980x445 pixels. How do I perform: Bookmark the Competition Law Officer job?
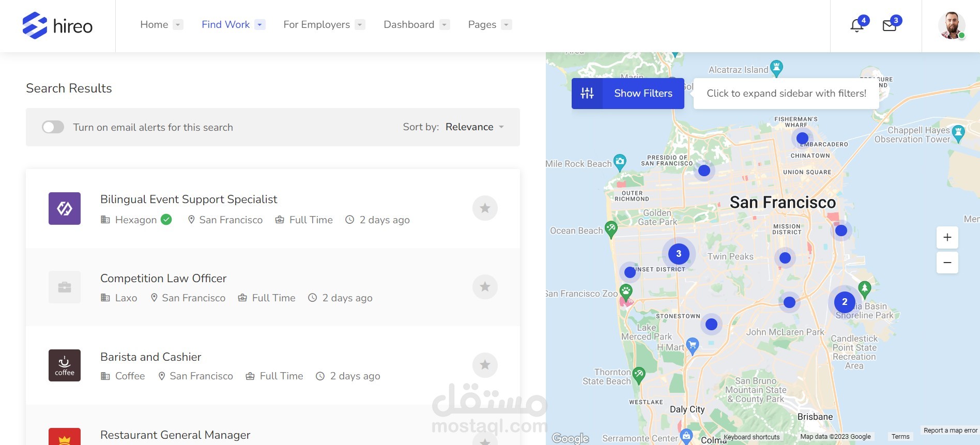point(485,287)
